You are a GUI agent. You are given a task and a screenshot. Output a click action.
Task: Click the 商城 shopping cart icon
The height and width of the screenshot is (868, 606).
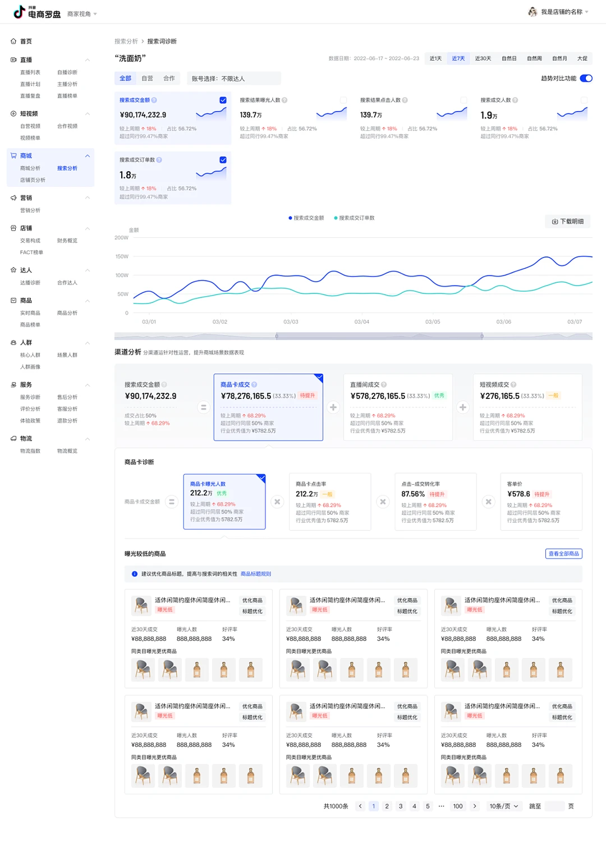[13, 156]
